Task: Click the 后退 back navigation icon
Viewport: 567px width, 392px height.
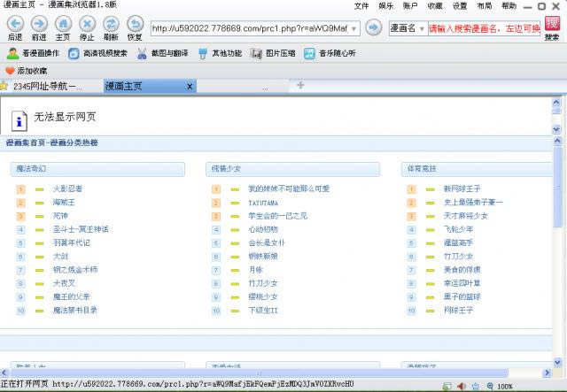Action: pyautogui.click(x=14, y=24)
